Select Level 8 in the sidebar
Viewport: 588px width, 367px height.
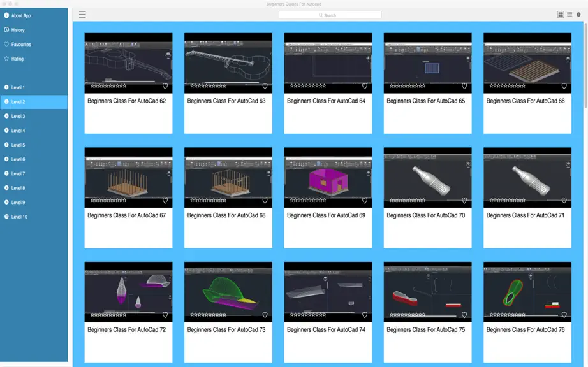click(x=34, y=188)
